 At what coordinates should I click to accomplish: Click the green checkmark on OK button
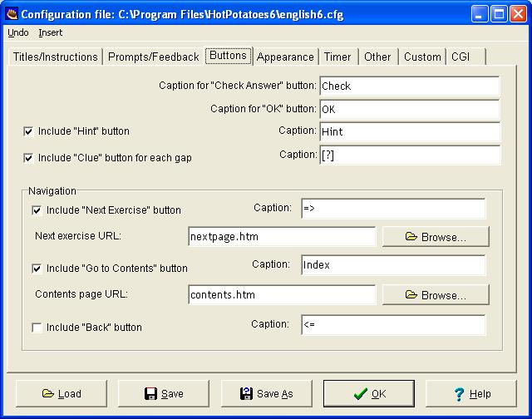(360, 393)
